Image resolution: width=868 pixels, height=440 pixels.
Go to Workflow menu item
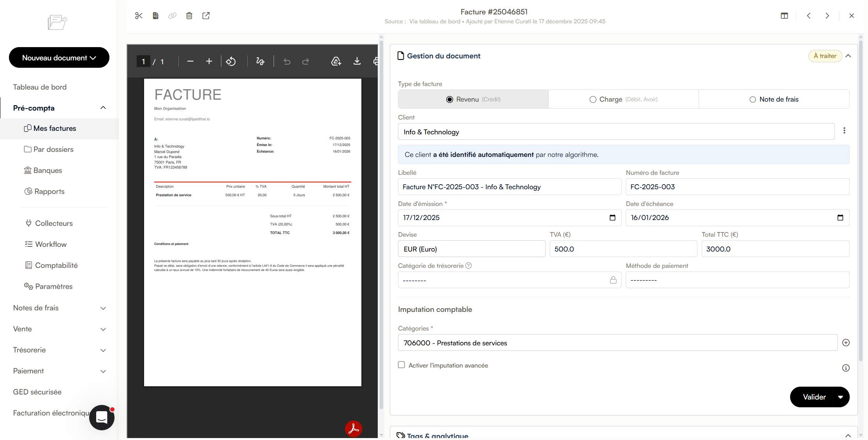pyautogui.click(x=51, y=244)
